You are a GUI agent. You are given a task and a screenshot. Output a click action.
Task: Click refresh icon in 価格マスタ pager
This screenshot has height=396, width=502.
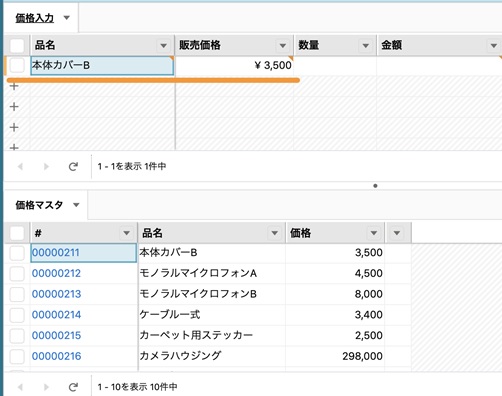tap(73, 387)
